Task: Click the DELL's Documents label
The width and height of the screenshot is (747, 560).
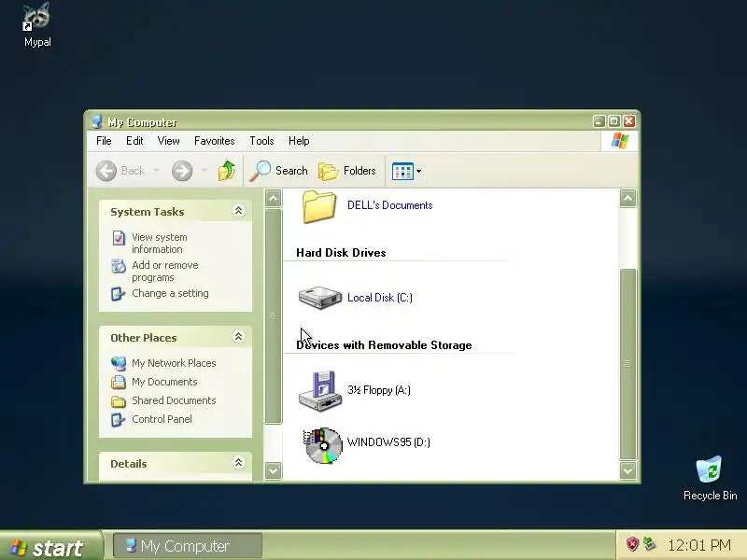Action: pyautogui.click(x=389, y=205)
